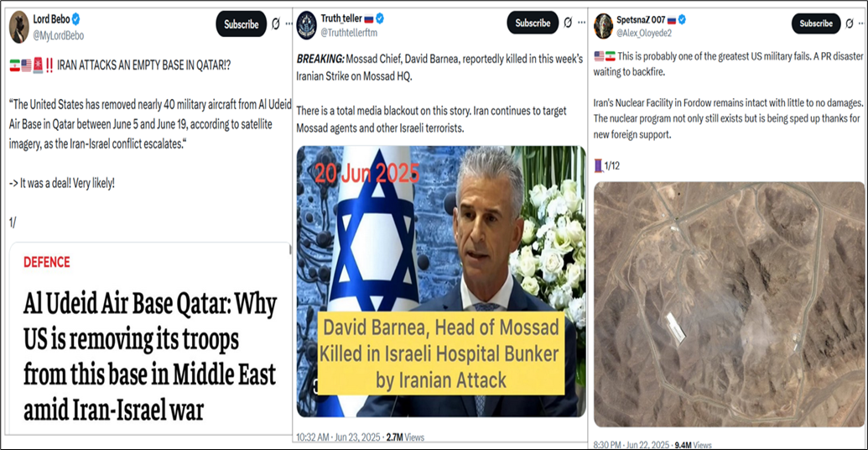Screen dimensions: 868x450
Task: Subscribe to SpetsnaZ 007
Action: click(817, 24)
